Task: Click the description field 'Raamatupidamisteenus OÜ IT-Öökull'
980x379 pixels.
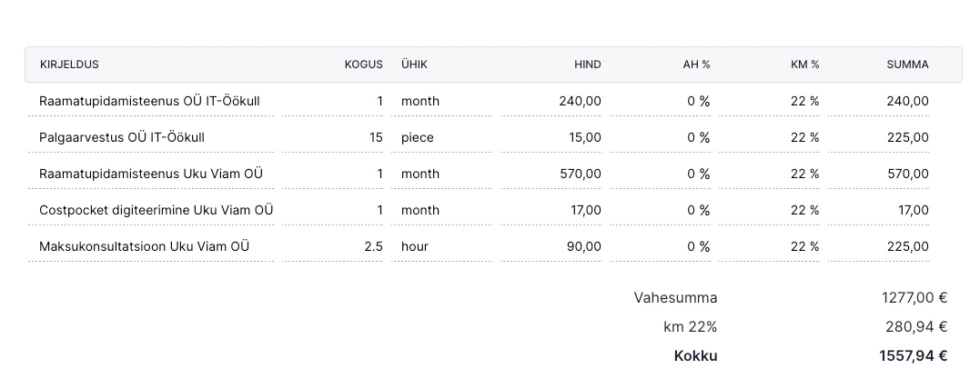Action: click(x=150, y=101)
